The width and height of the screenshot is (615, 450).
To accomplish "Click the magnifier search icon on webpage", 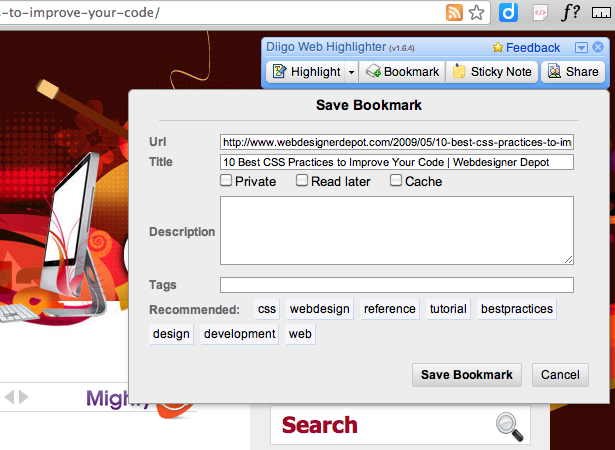I will (509, 426).
